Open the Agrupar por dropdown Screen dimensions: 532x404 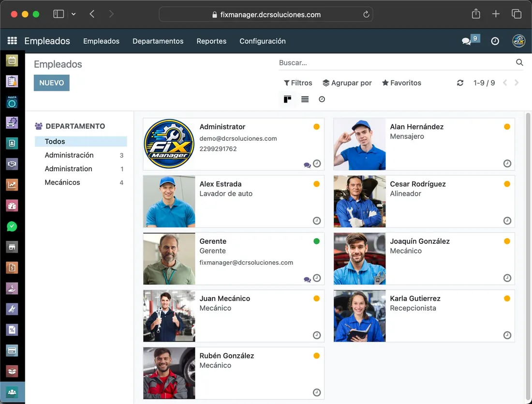pos(347,83)
